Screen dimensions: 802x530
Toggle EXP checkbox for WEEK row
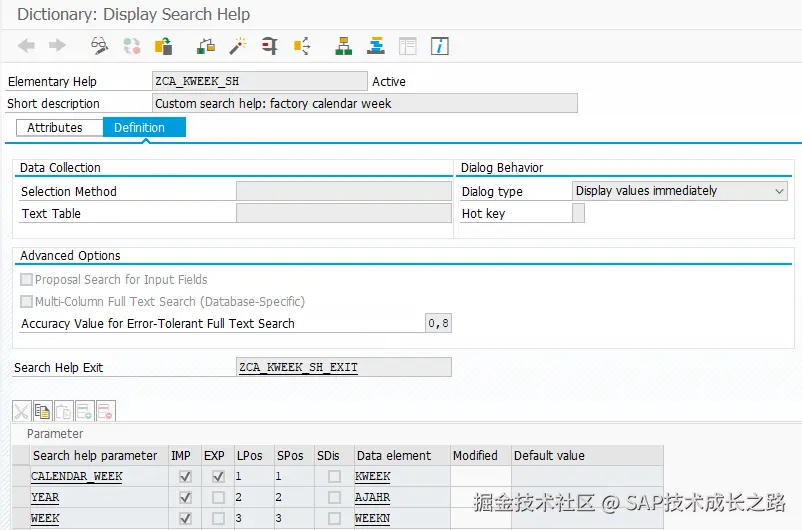(x=218, y=518)
